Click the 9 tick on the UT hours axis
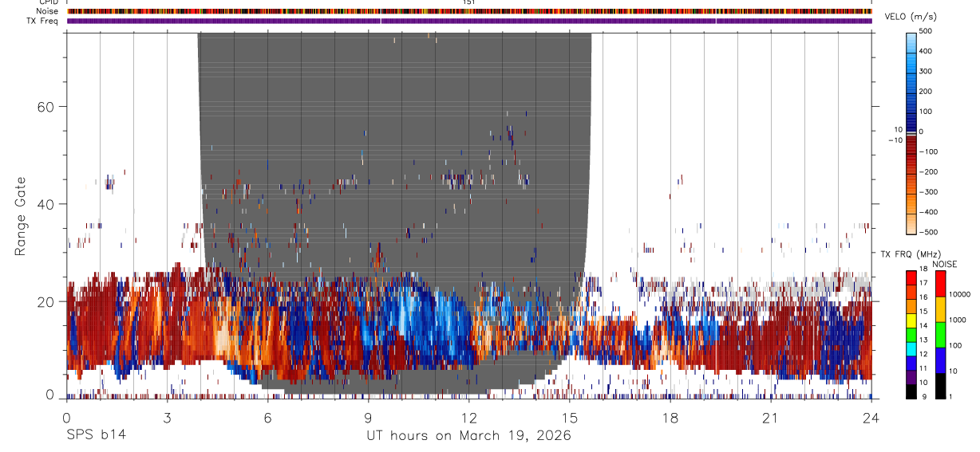Image resolution: width=980 pixels, height=452 pixels. click(x=368, y=418)
